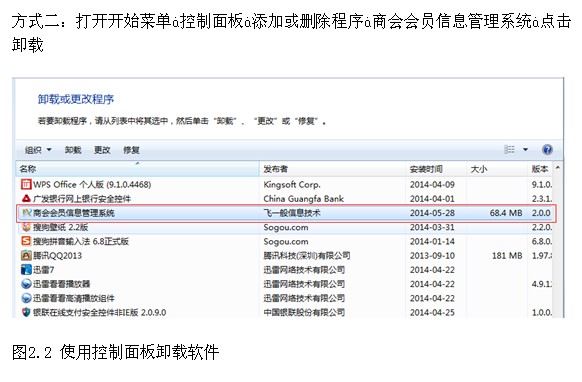Screen dimensions: 582x382
Task: Click the 腾讯科技(深圳)有限公司 publisher cell
Action: click(x=307, y=255)
